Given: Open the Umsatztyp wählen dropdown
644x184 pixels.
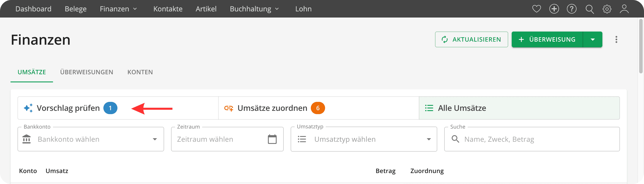Looking at the screenshot, I should tap(364, 139).
